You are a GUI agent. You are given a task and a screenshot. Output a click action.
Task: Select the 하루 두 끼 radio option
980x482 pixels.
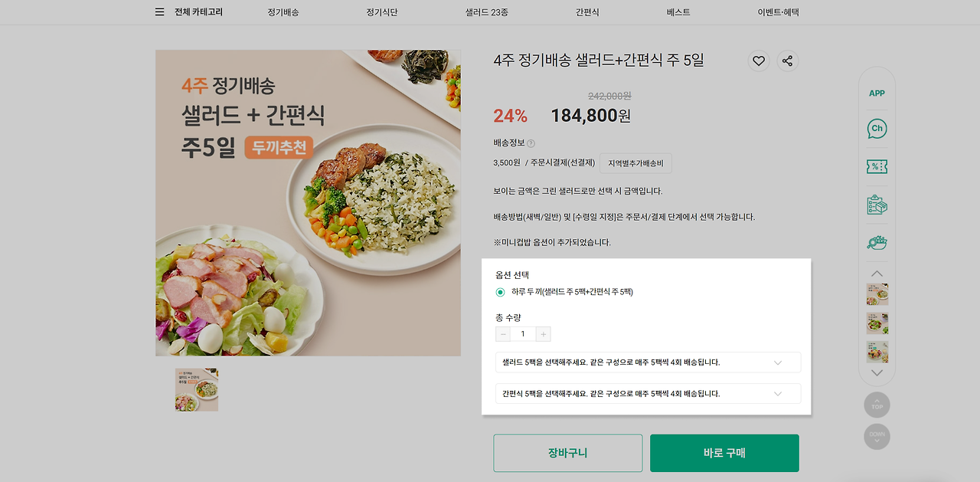(x=501, y=292)
